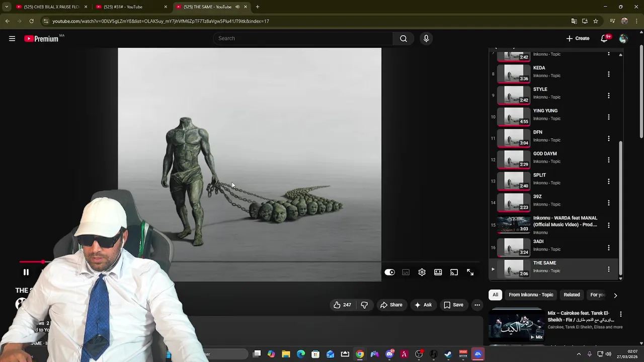Switch to CHEB BILAL X PAUSE browser tab

point(52,7)
